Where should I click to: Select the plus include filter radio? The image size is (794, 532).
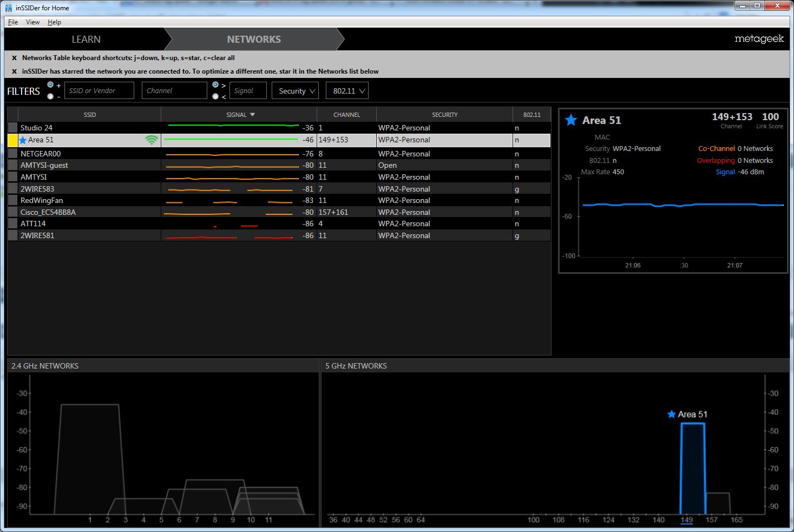[x=50, y=85]
